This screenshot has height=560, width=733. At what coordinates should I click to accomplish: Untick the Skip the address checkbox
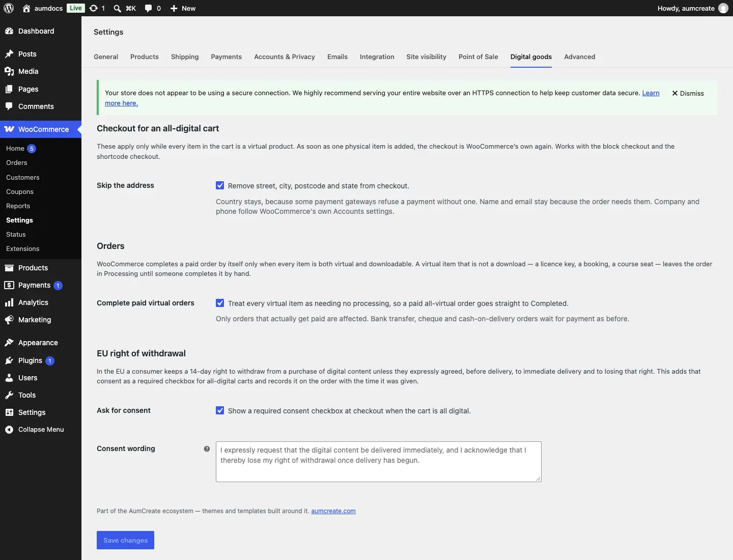[x=220, y=185]
